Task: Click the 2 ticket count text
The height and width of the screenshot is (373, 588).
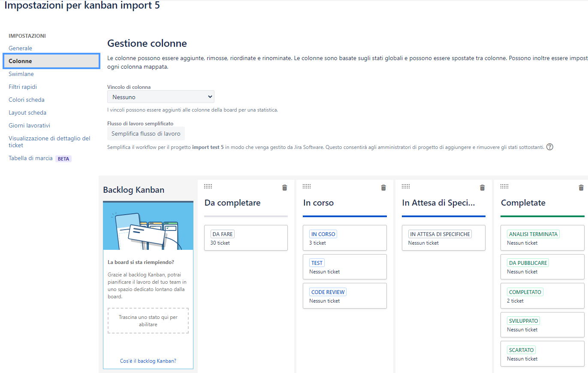Action: click(515, 301)
